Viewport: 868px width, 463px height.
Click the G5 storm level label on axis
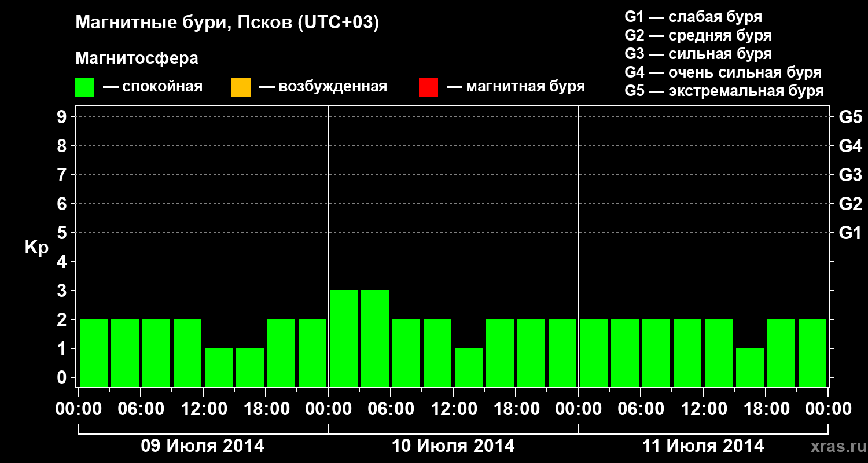pyautogui.click(x=850, y=117)
